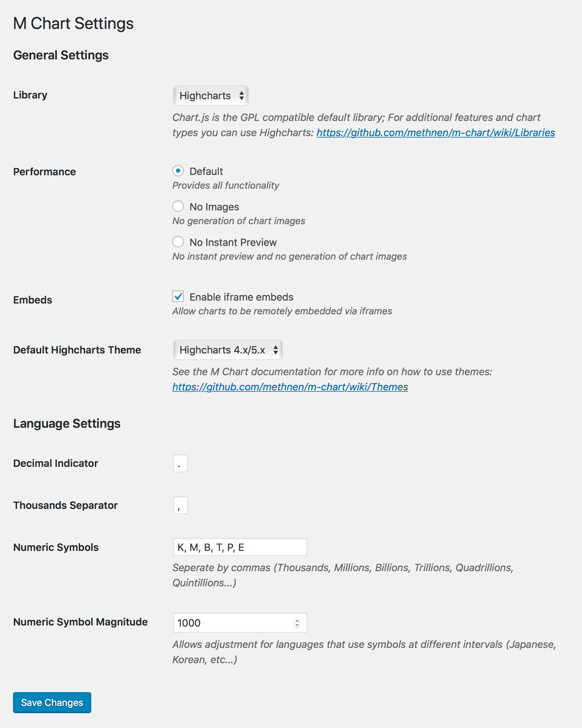
Task: Click the No Instant Preview label
Action: [233, 242]
